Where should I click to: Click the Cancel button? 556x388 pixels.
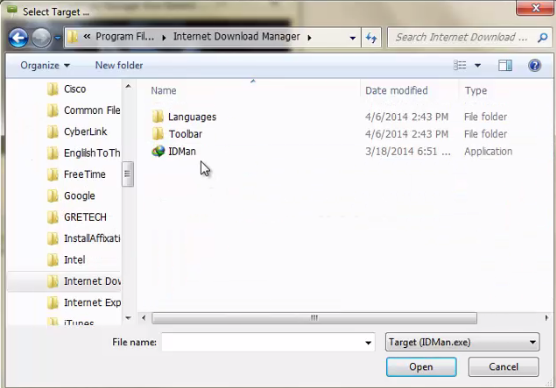tap(504, 367)
